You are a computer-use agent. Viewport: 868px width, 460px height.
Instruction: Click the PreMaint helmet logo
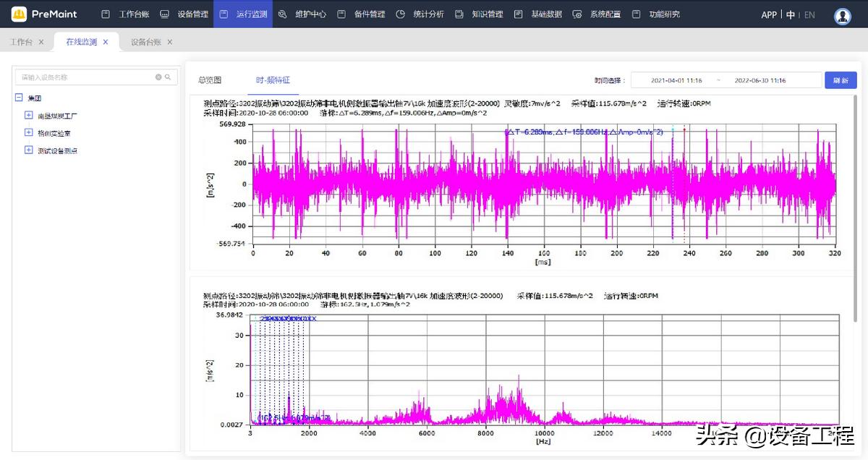(20, 14)
